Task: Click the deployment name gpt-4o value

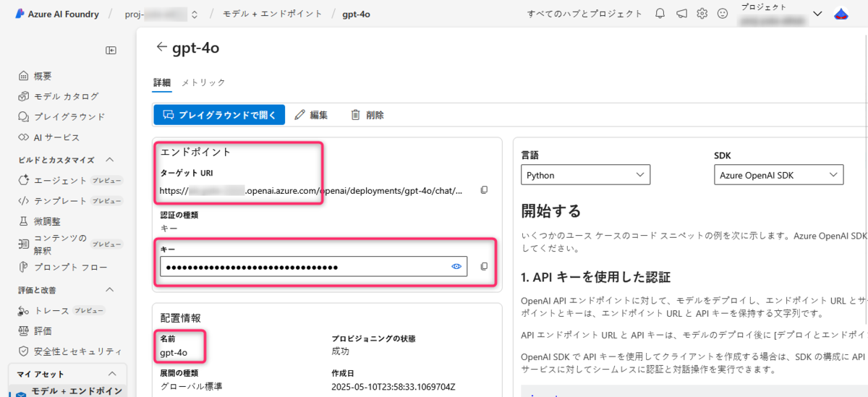Action: [174, 352]
